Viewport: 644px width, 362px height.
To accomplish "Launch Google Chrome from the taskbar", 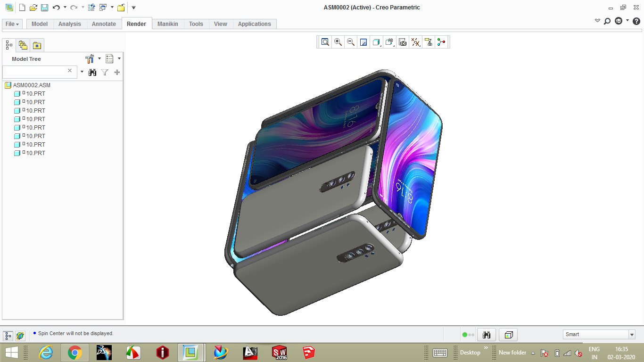I will tap(74, 352).
